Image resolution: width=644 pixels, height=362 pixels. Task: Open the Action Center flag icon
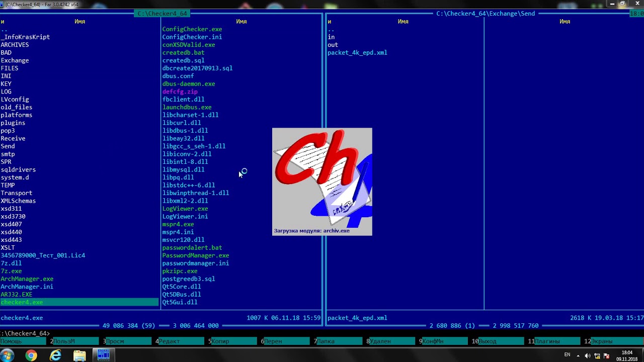[606, 356]
